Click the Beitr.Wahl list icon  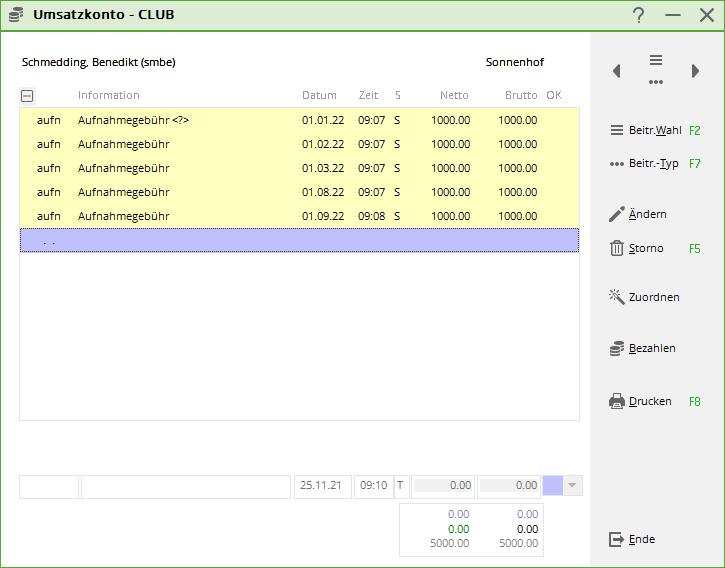coord(616,131)
